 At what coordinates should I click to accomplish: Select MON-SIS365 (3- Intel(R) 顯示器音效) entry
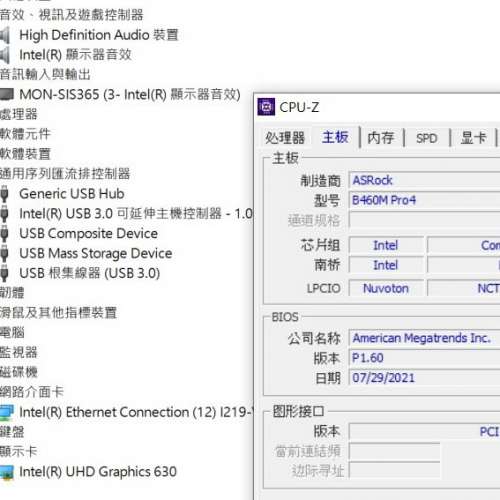(x=130, y=95)
